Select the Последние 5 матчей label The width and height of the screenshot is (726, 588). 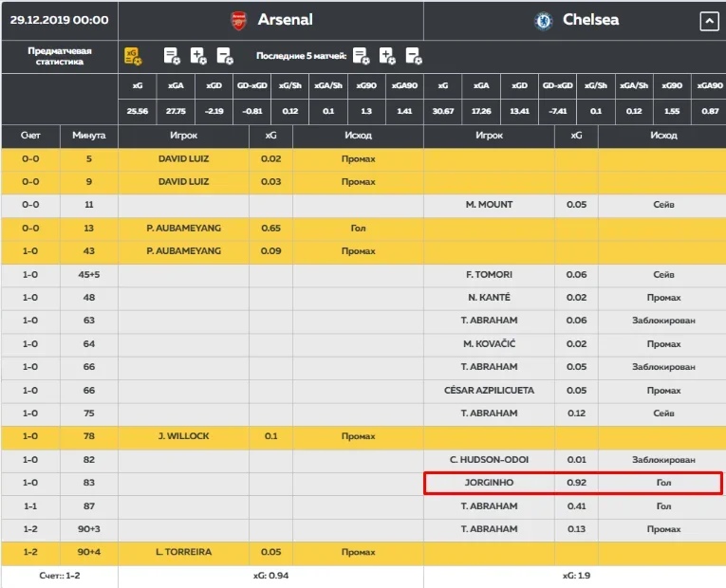301,56
